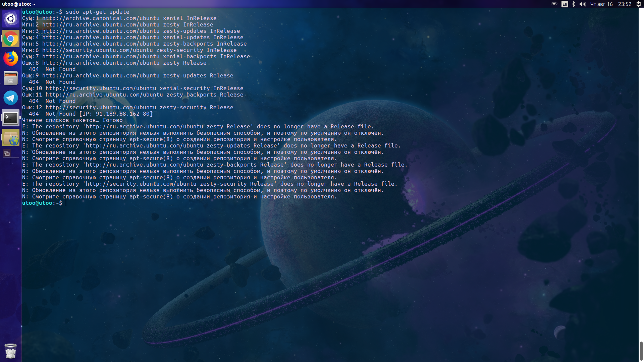Click the line 'Игн:2' zesty InRelease
644x362 pixels.
[x=118, y=24]
